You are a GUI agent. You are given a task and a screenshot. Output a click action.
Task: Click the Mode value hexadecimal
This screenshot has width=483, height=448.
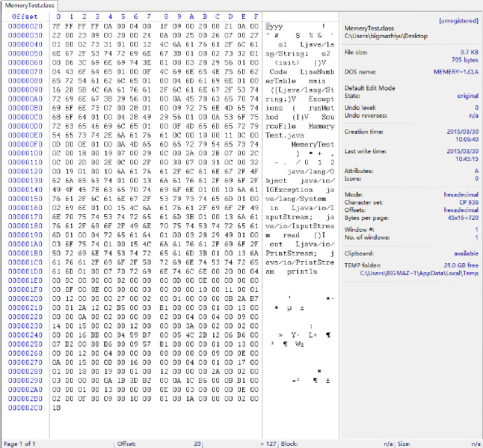[x=461, y=195]
